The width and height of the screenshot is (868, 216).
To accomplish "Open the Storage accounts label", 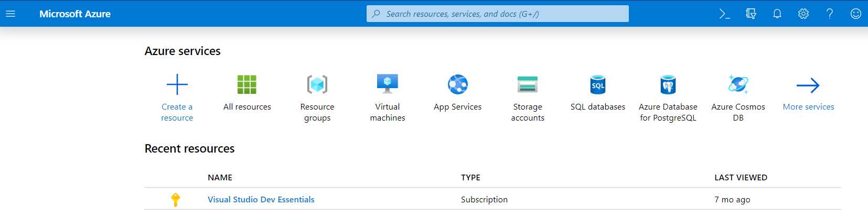I will (x=528, y=112).
